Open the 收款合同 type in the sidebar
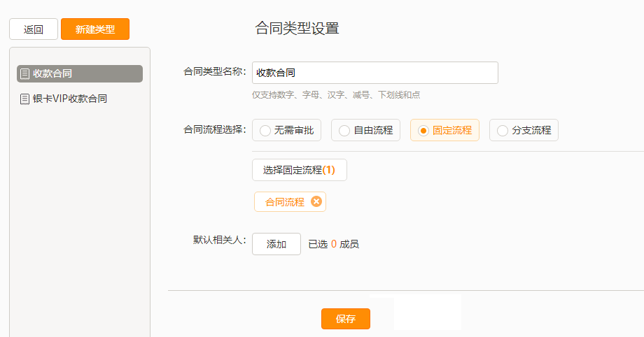The height and width of the screenshot is (337, 644). (52, 73)
